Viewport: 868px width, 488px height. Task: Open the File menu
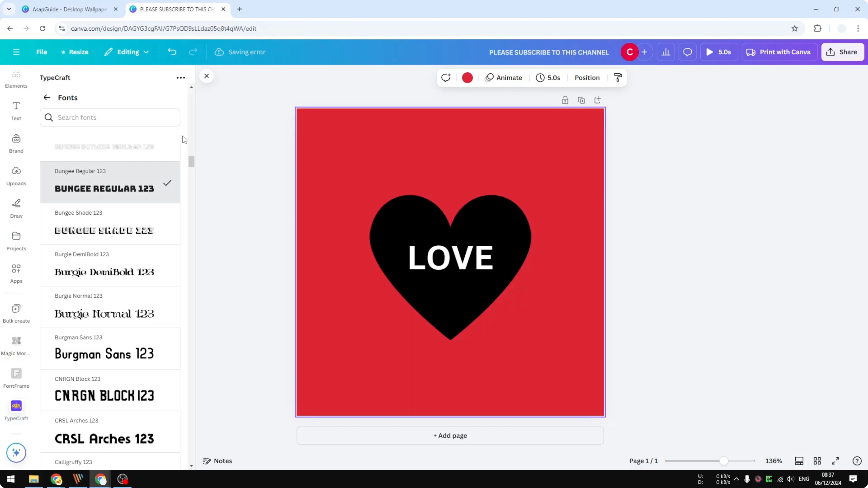tap(42, 52)
